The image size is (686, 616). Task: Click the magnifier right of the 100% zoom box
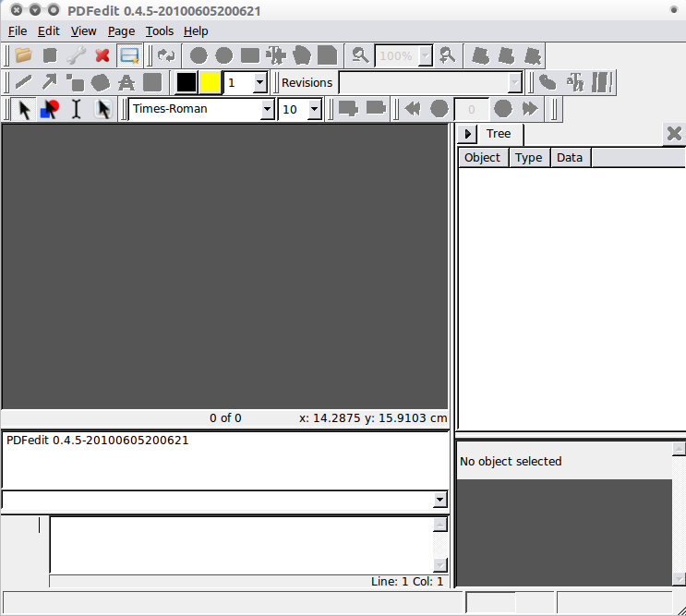(x=447, y=55)
